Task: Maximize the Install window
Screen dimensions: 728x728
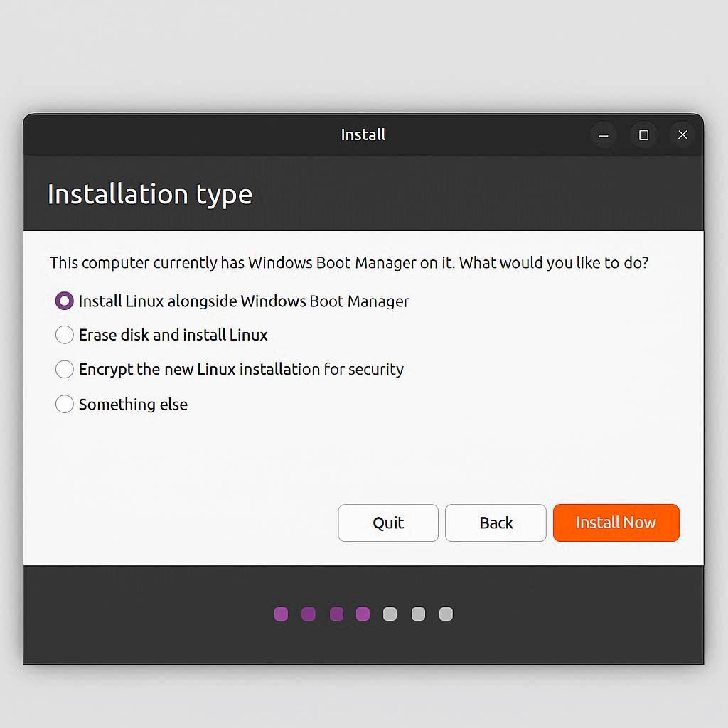Action: tap(643, 135)
